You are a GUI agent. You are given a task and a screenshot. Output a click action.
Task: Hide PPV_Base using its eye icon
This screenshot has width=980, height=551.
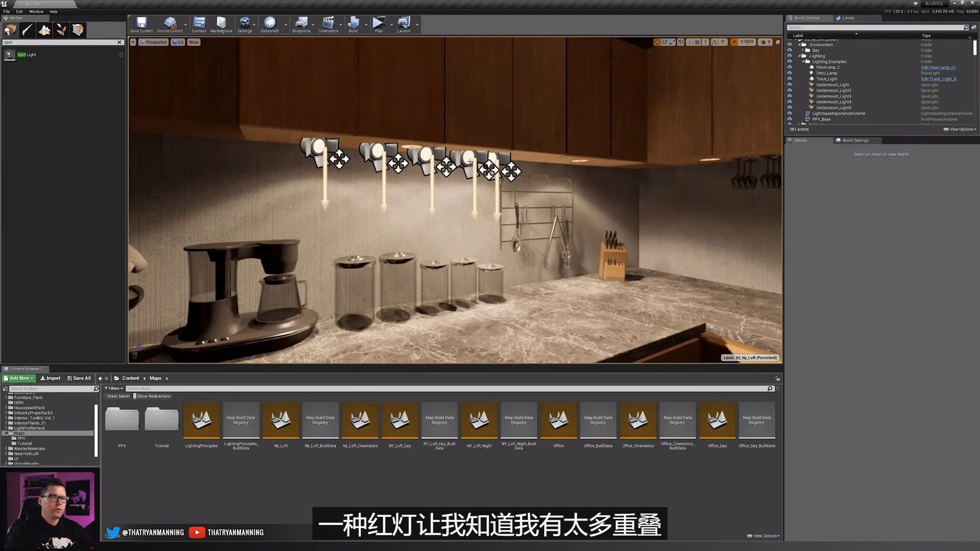click(790, 119)
